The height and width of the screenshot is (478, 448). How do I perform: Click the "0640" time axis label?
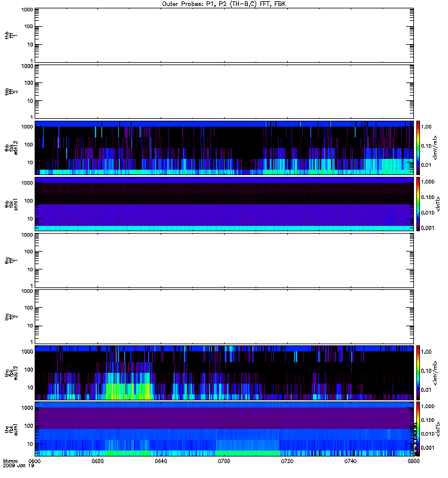[x=161, y=461]
